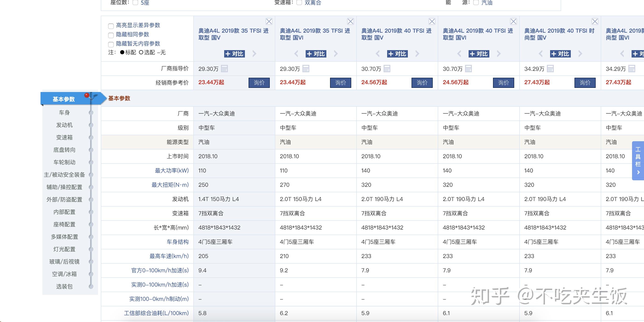Shift 40 TFSI 时尚型 国V column right
644x322 pixels.
click(580, 54)
